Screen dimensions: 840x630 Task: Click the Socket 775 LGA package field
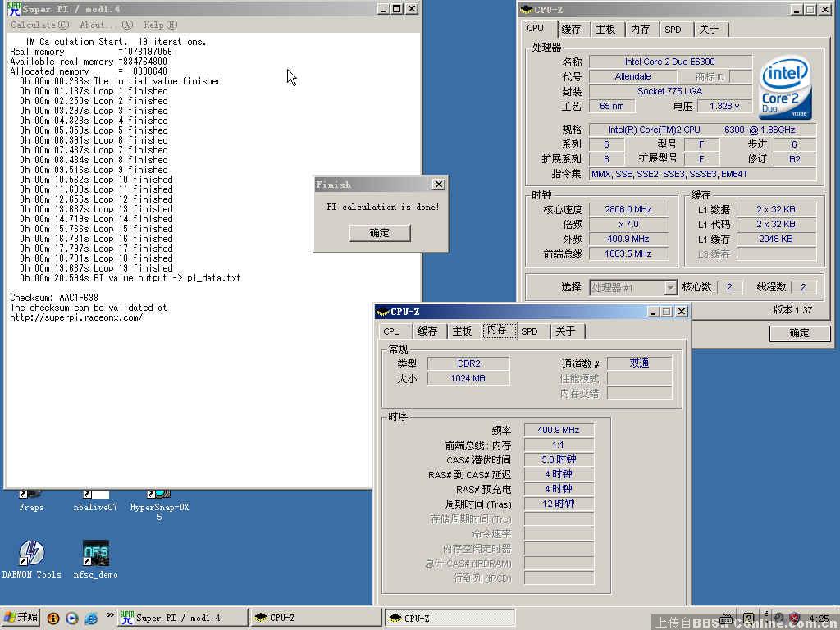tap(670, 91)
